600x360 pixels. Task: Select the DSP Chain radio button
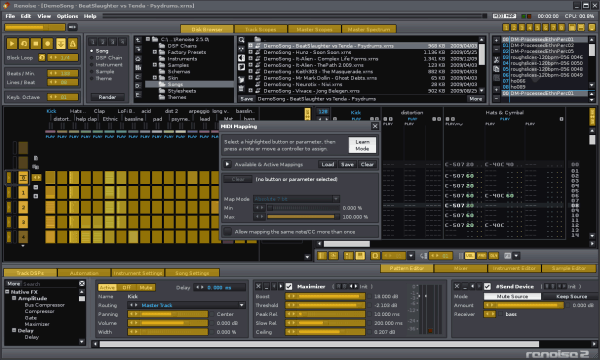pos(92,58)
